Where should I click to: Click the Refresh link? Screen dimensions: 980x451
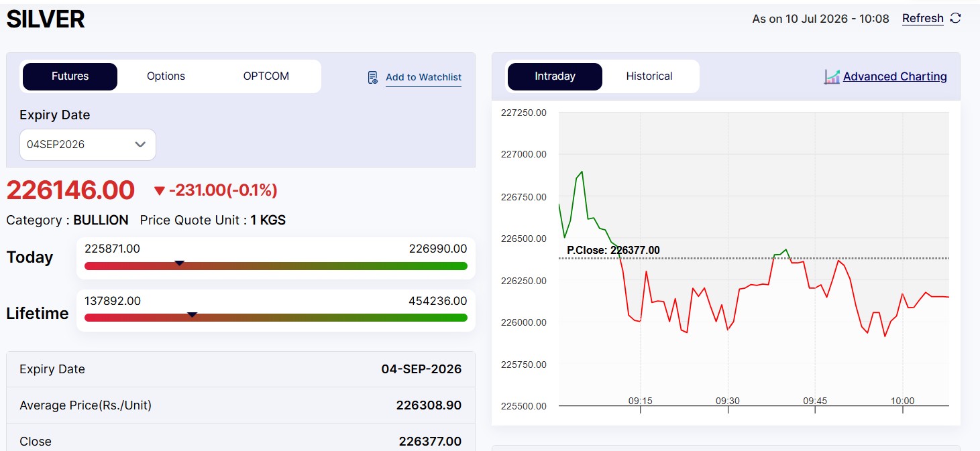pos(923,19)
